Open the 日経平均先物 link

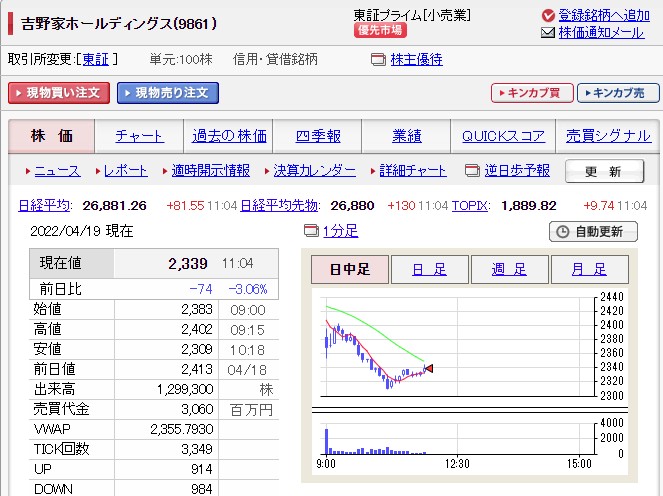(279, 206)
